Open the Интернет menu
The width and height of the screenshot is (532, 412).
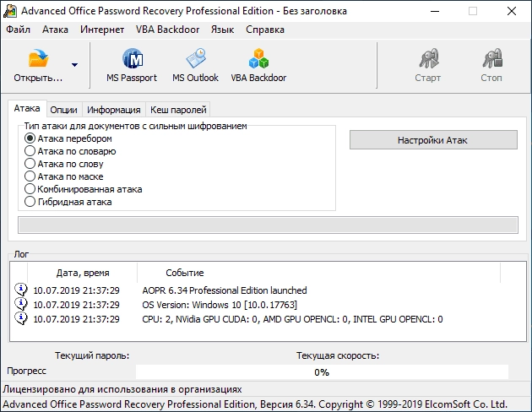pyautogui.click(x=102, y=30)
